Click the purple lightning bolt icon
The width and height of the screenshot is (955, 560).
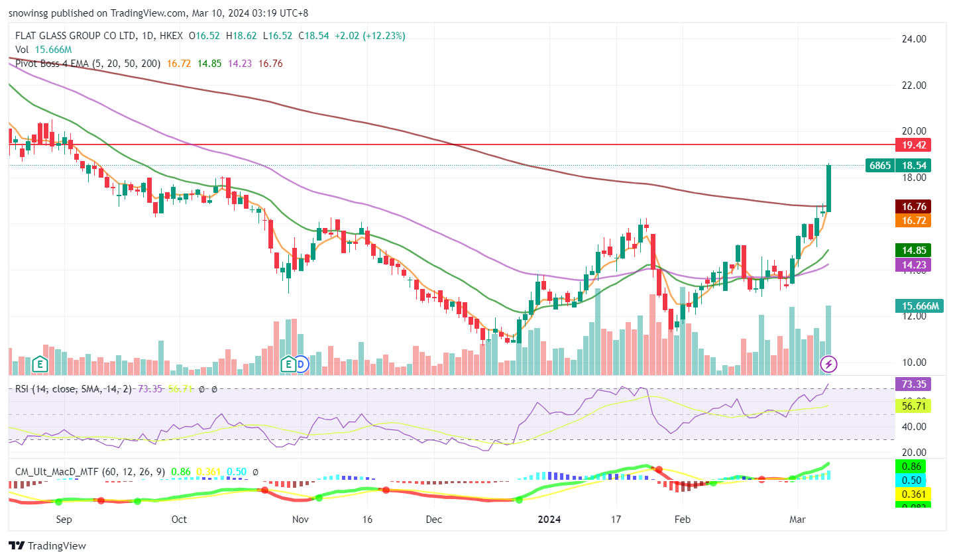point(828,364)
